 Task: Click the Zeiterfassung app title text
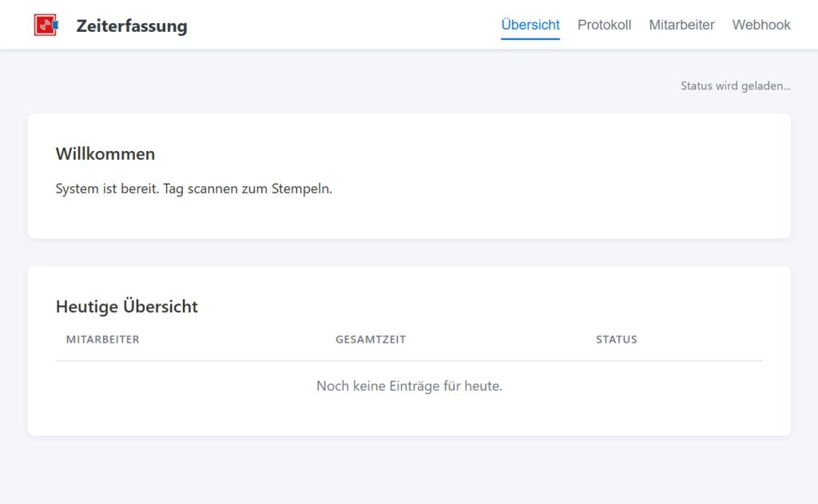click(132, 26)
